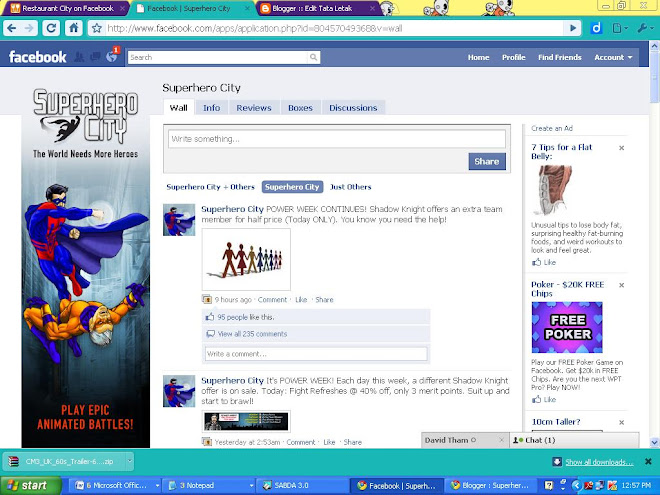Open the Discussions tab
This screenshot has height=495, width=660.
tap(353, 108)
